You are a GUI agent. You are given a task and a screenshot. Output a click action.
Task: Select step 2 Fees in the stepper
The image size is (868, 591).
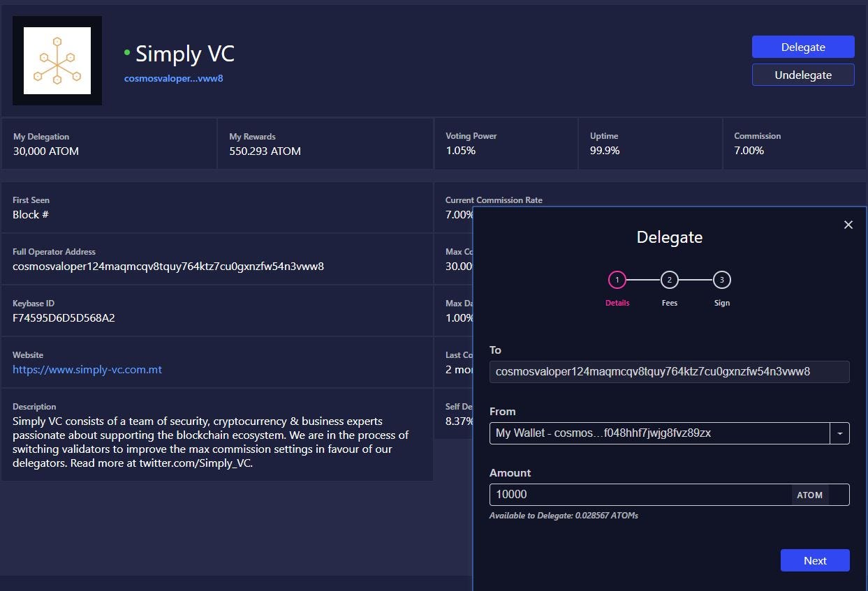(x=669, y=280)
